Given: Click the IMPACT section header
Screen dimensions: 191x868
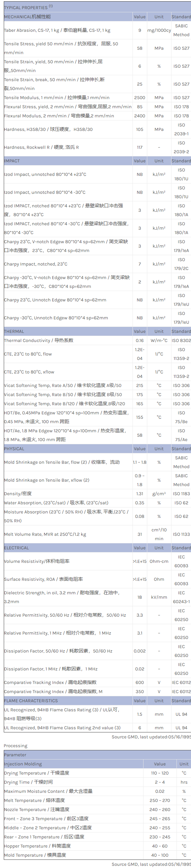Looking at the screenshot, I should click(12, 161).
